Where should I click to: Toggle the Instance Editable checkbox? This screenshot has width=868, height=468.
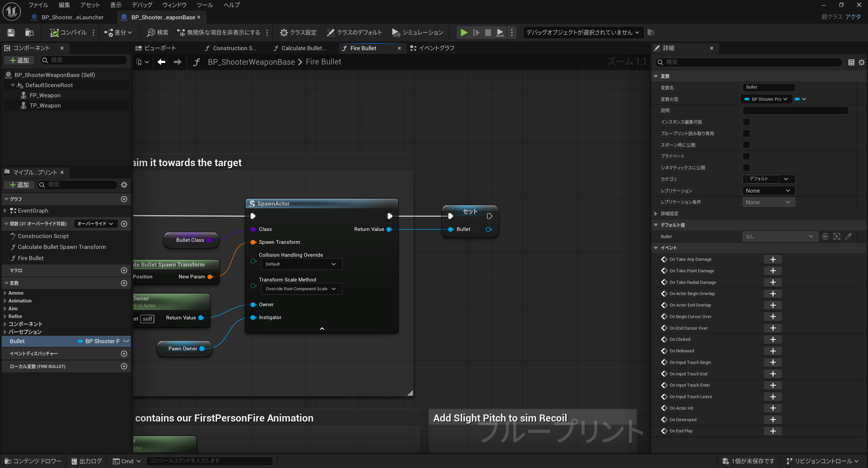point(746,122)
